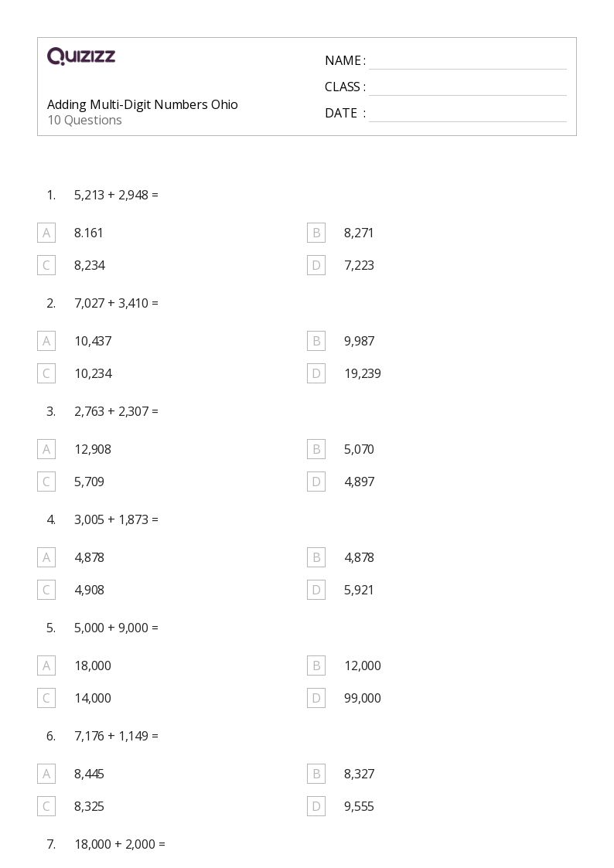Screen dimensions: 614x868
Task: Select answer box A for question 1
Action: click(x=46, y=233)
